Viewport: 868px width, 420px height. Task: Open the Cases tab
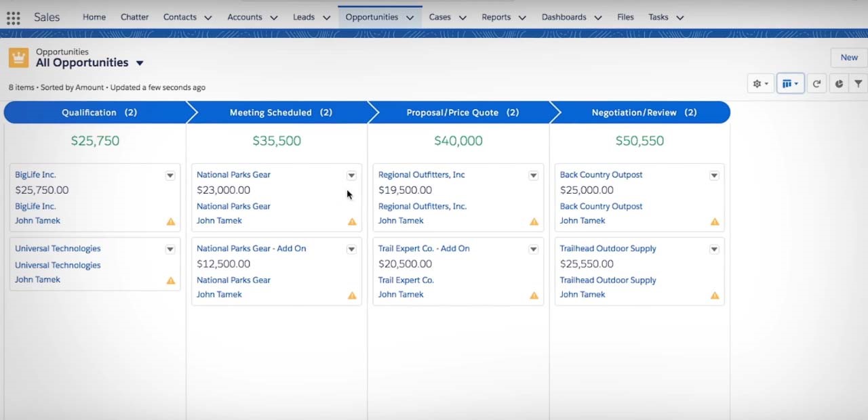tap(440, 17)
